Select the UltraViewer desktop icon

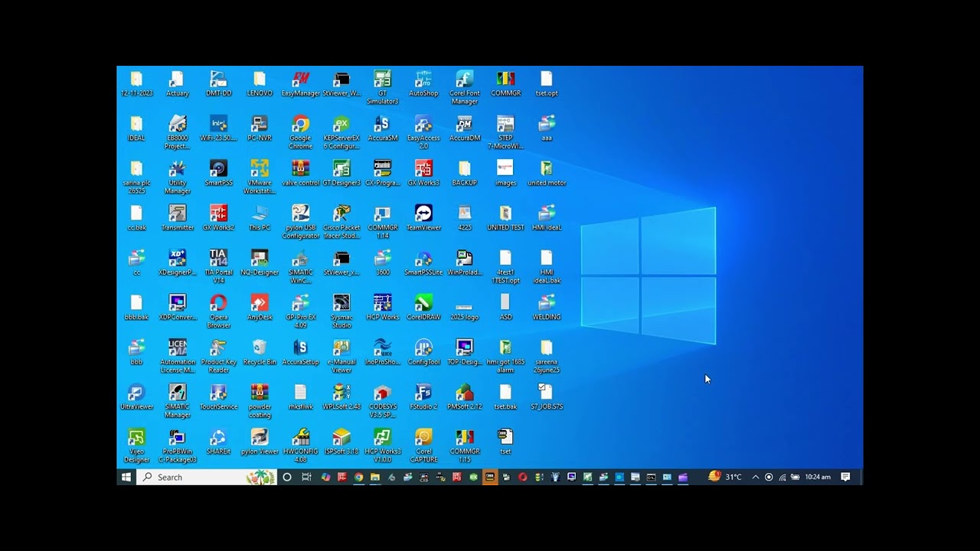pyautogui.click(x=136, y=396)
